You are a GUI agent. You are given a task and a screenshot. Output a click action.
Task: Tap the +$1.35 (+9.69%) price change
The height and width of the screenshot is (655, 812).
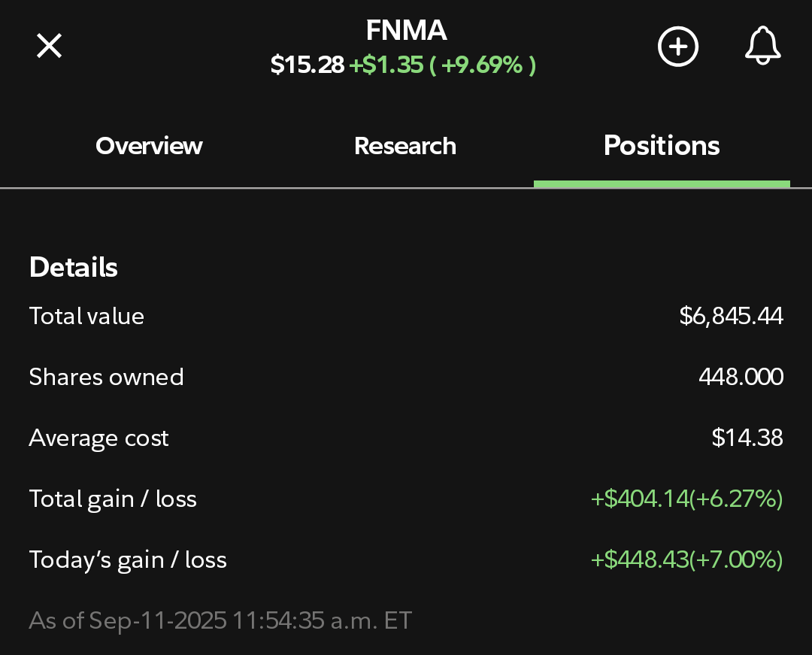443,65
